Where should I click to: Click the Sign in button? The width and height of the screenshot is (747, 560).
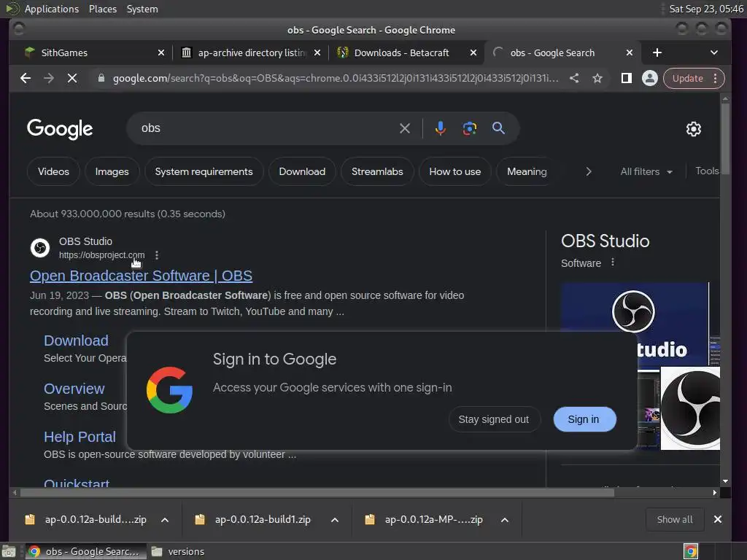(x=584, y=419)
